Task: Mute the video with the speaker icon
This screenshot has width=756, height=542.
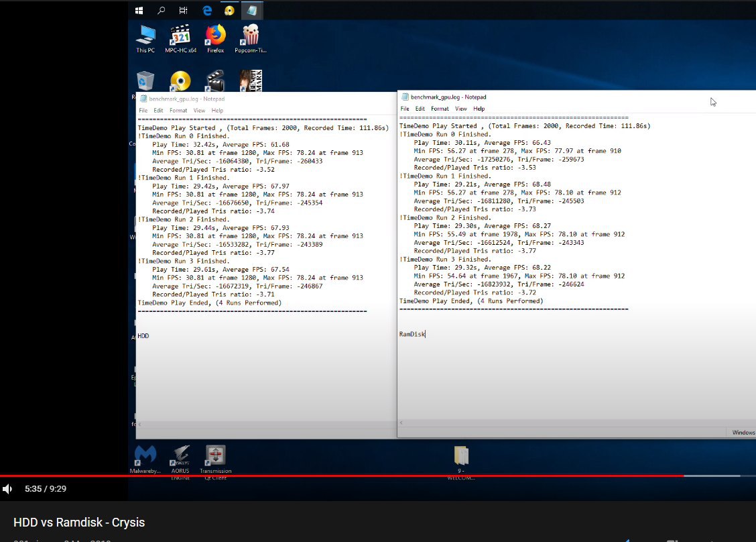Action: [x=8, y=489]
